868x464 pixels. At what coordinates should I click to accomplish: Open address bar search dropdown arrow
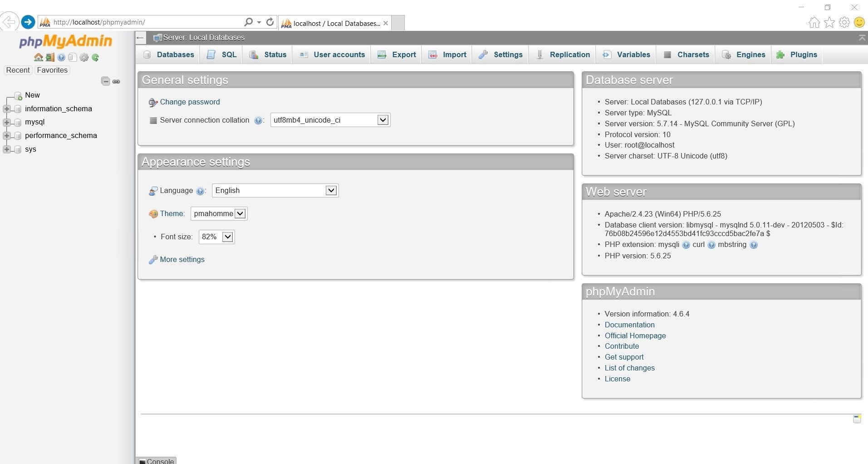(x=259, y=22)
